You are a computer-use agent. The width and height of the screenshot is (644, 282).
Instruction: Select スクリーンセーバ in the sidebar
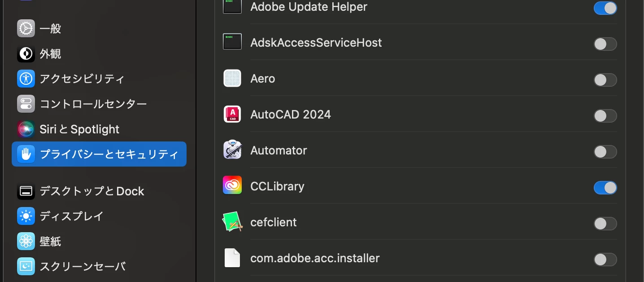pos(99,266)
